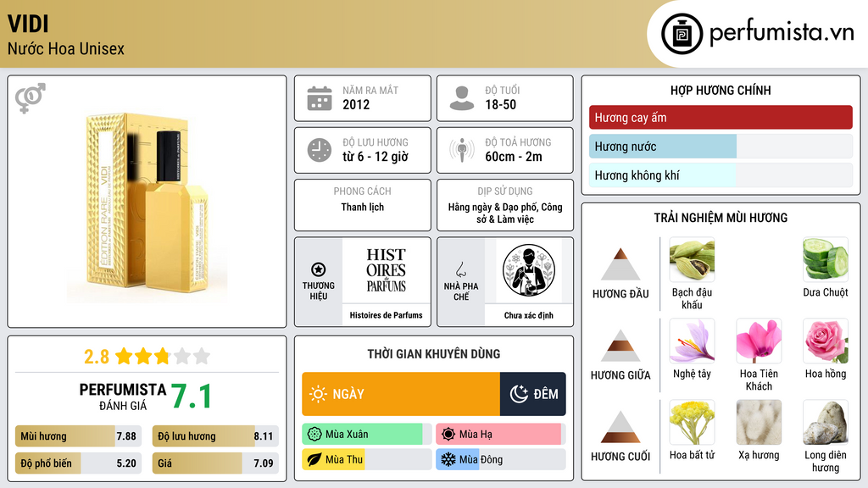Viewport: 868px width, 488px height.
Task: Click the Hương giữa pyramid icon
Action: tap(620, 346)
